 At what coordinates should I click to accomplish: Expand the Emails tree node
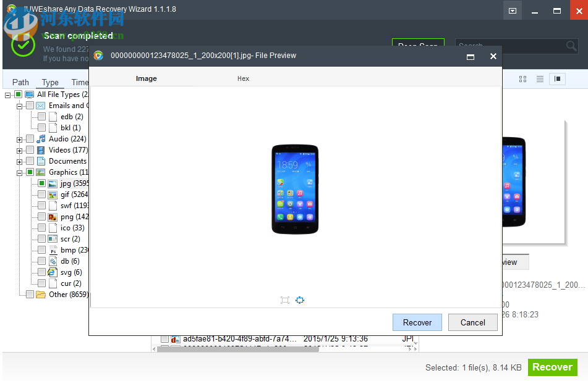pyautogui.click(x=19, y=106)
